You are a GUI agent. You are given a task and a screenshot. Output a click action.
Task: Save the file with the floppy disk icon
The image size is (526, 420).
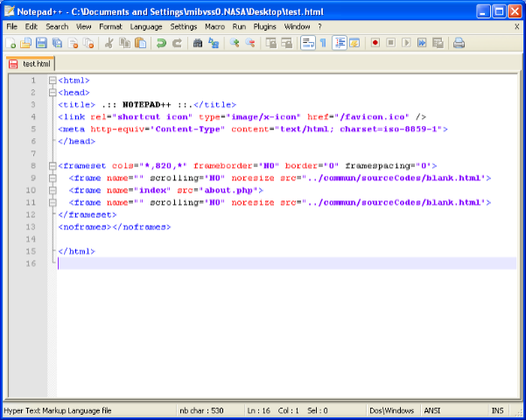point(41,43)
